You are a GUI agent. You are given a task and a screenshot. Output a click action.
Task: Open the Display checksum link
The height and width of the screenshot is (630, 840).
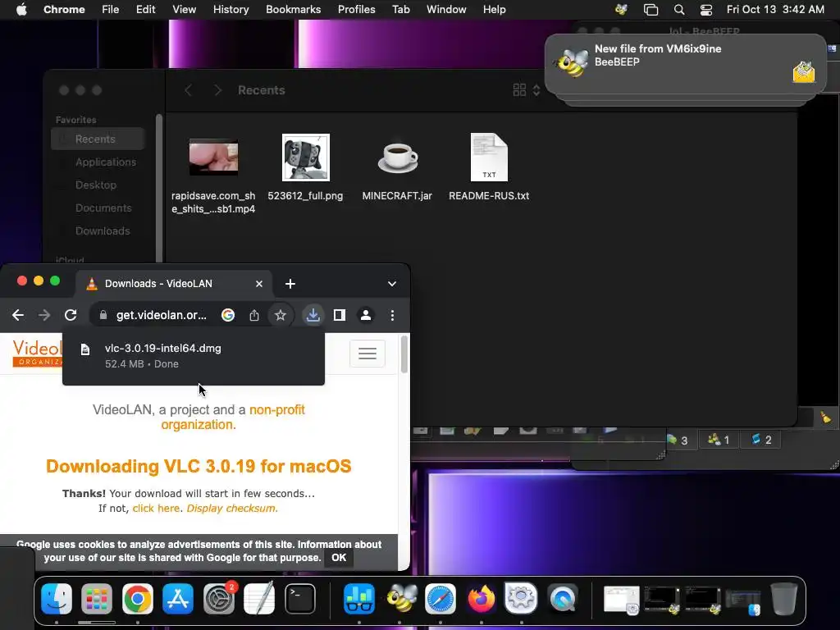coord(232,508)
